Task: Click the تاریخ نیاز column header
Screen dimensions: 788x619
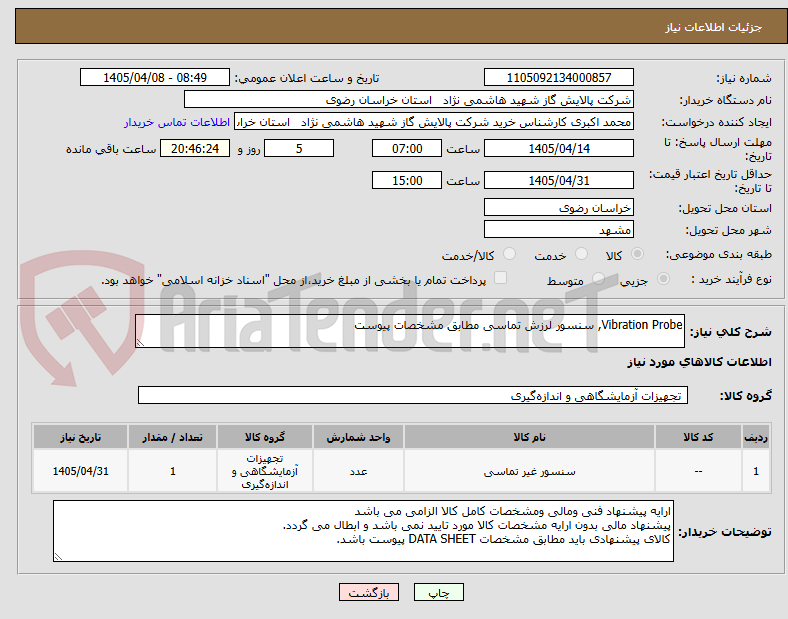Action: tap(80, 437)
